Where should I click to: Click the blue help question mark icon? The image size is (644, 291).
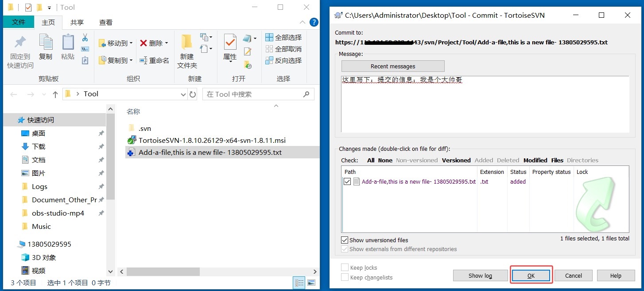pyautogui.click(x=314, y=22)
